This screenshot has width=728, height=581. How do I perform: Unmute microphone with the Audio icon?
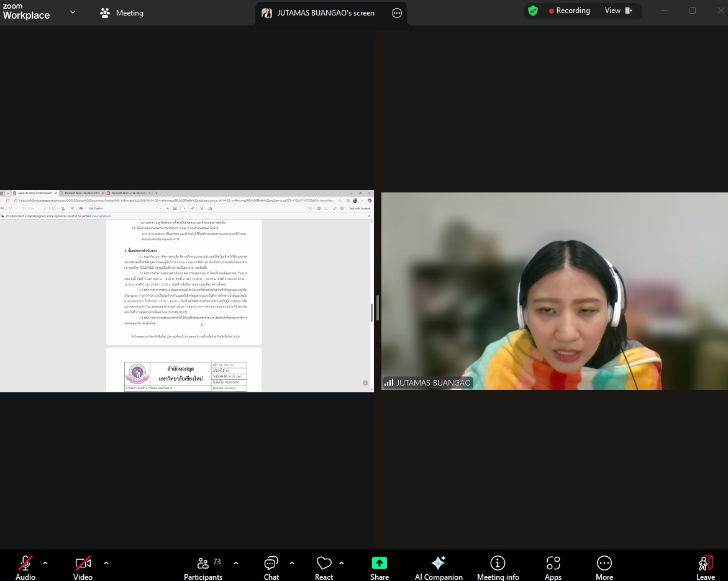pos(25,564)
